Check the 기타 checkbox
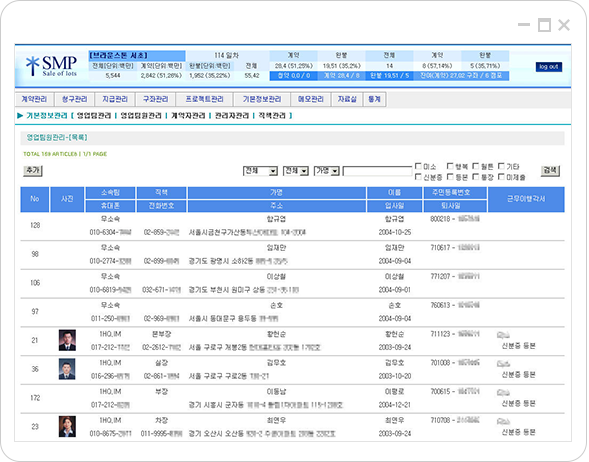 coord(501,166)
